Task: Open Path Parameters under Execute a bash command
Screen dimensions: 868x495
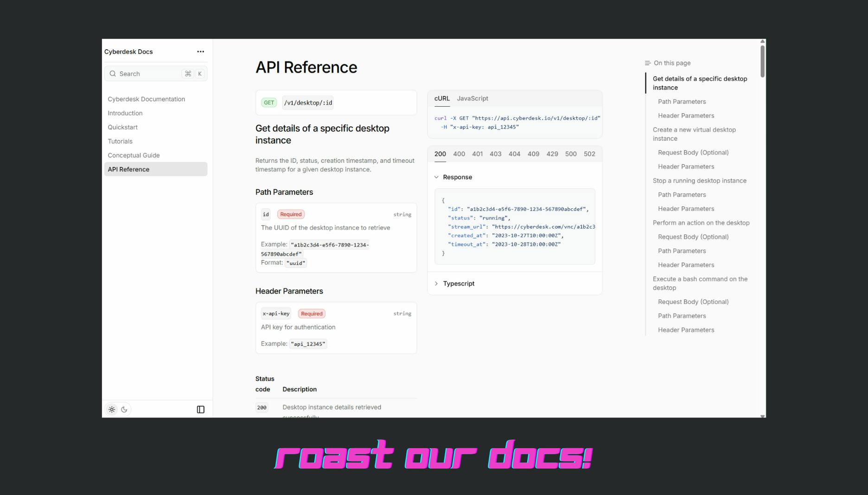Action: click(682, 316)
